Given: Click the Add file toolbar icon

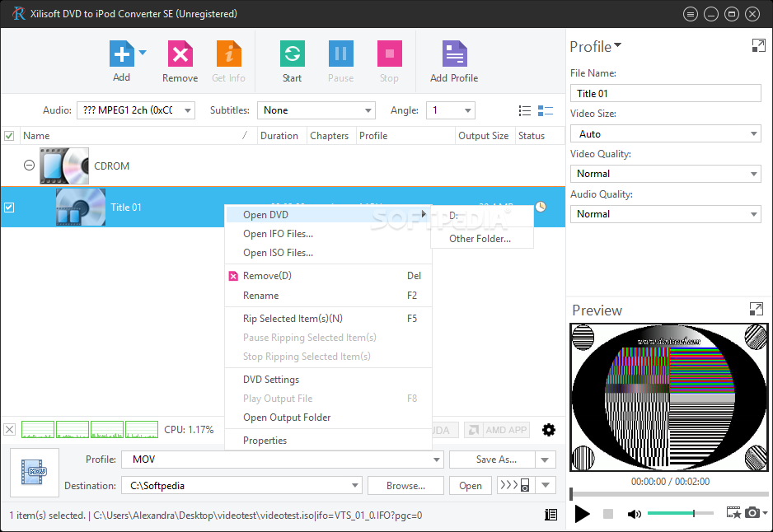Looking at the screenshot, I should [121, 56].
